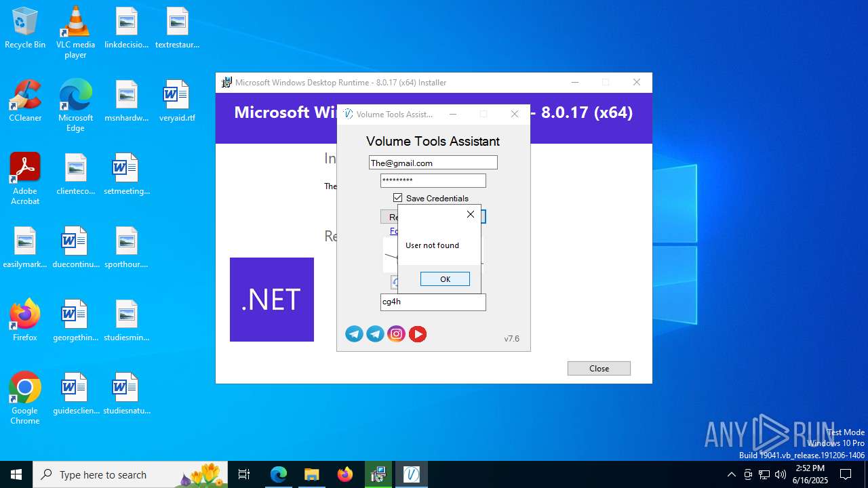Open Microsoft Edge desktop shortcut
Image resolution: width=868 pixels, height=488 pixels.
(75, 106)
